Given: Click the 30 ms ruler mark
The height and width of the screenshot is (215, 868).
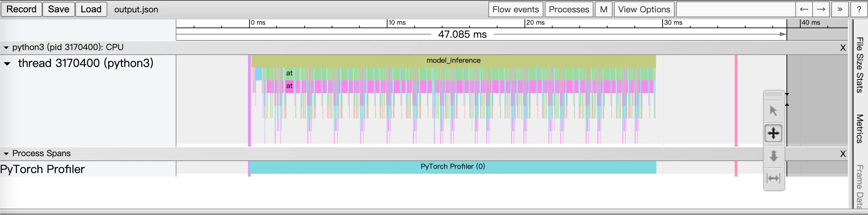Looking at the screenshot, I should pyautogui.click(x=673, y=23).
